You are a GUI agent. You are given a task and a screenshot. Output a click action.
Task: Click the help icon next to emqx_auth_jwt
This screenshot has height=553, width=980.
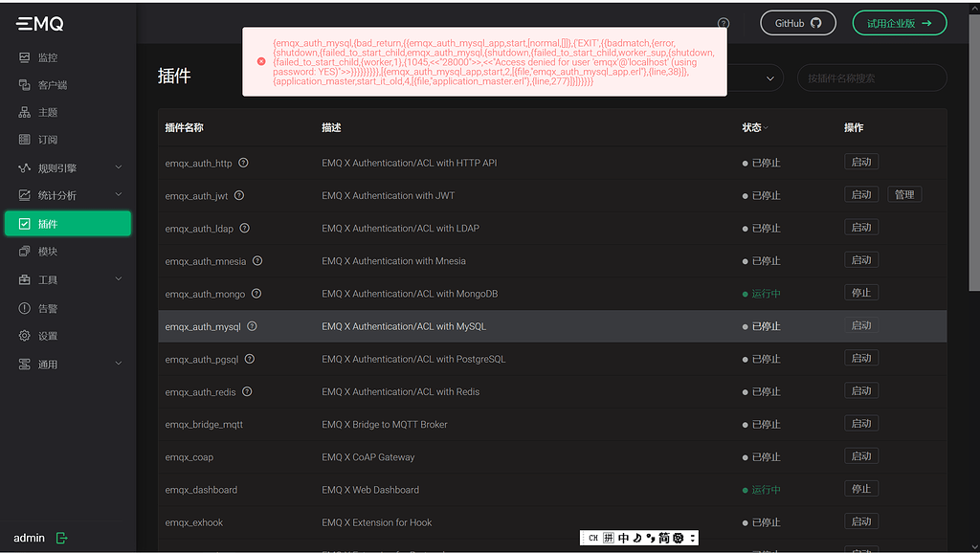(239, 195)
